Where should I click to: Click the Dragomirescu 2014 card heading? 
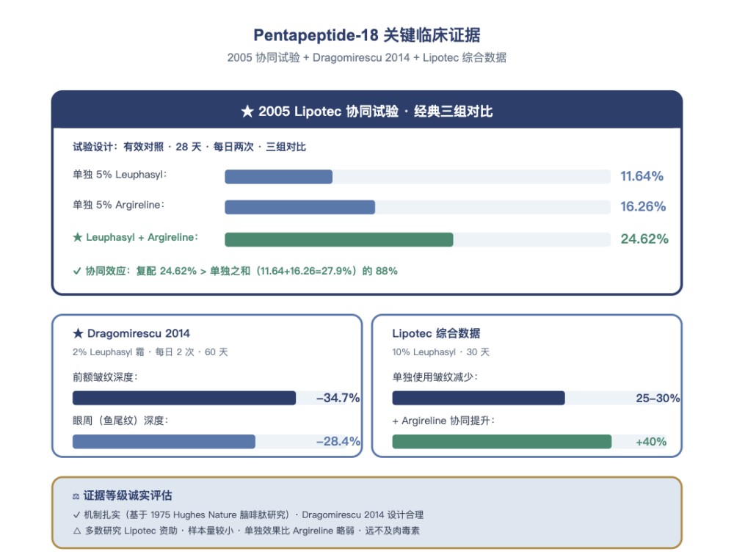[x=139, y=333]
